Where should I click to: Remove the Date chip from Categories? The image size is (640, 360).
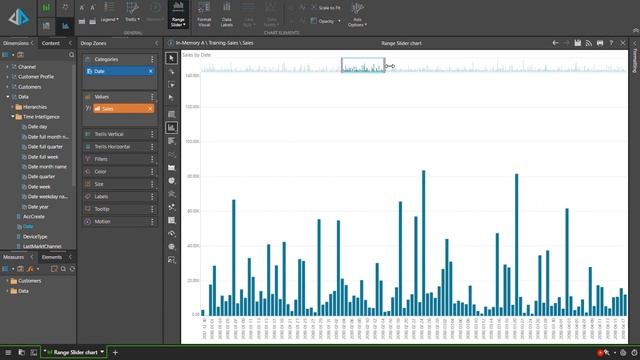(x=151, y=71)
